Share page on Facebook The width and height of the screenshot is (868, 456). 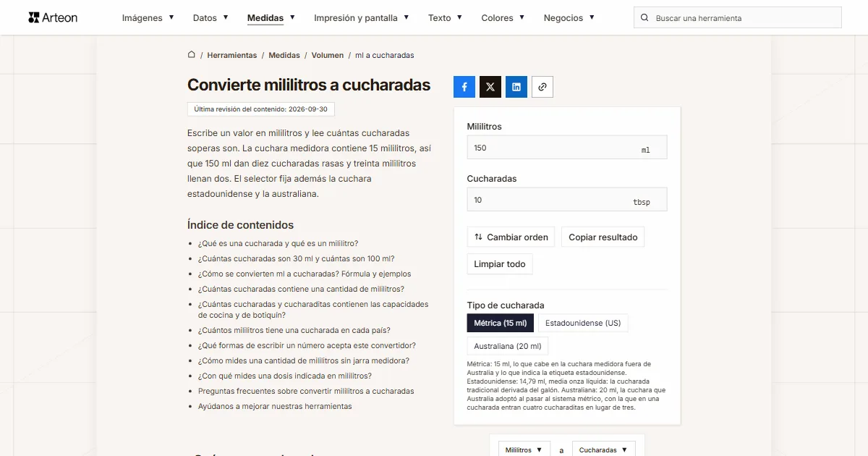click(464, 87)
